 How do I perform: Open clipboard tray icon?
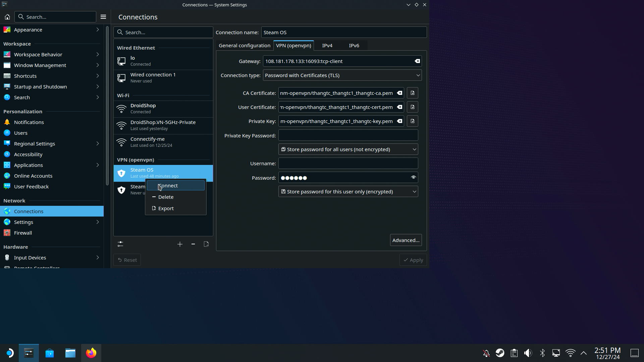[x=514, y=353]
